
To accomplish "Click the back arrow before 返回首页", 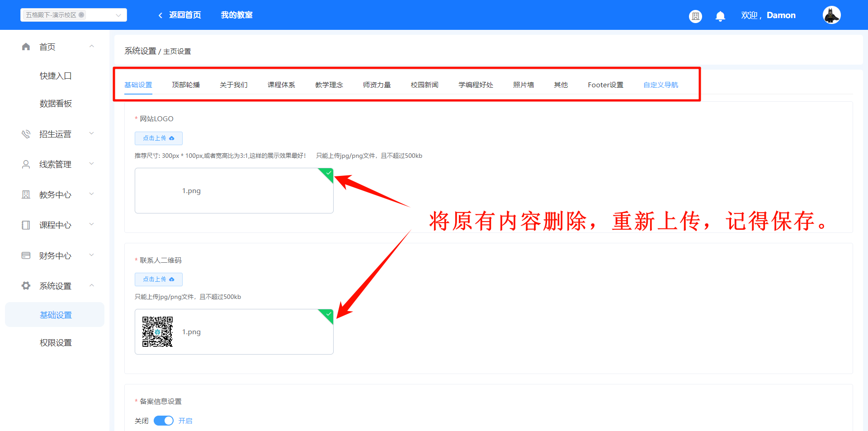I will click(160, 15).
